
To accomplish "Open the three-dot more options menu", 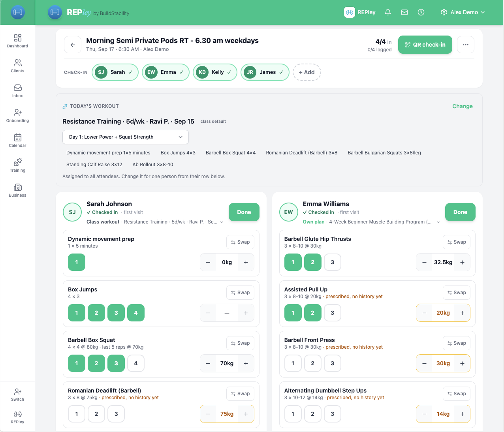I will tap(466, 45).
